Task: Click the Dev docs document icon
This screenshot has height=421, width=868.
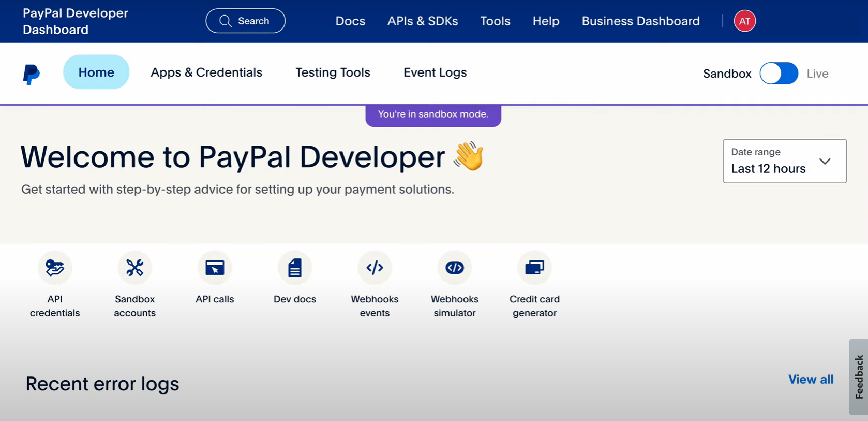Action: pos(295,268)
